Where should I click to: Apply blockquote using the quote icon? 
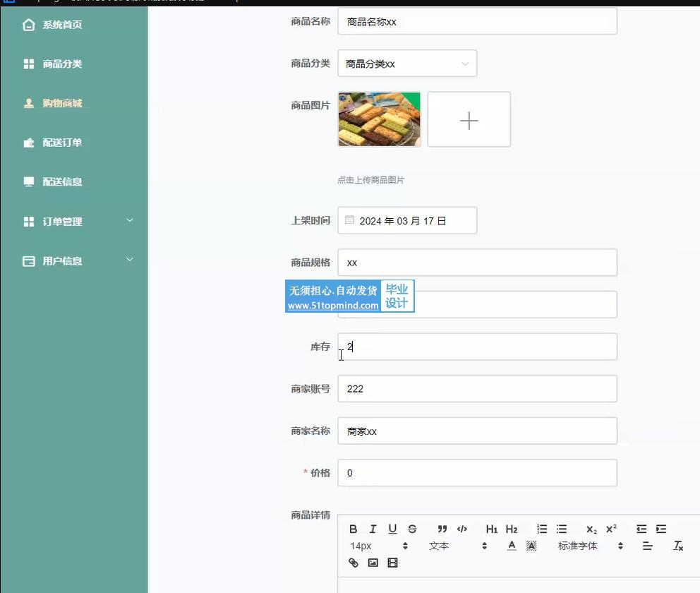tap(442, 529)
